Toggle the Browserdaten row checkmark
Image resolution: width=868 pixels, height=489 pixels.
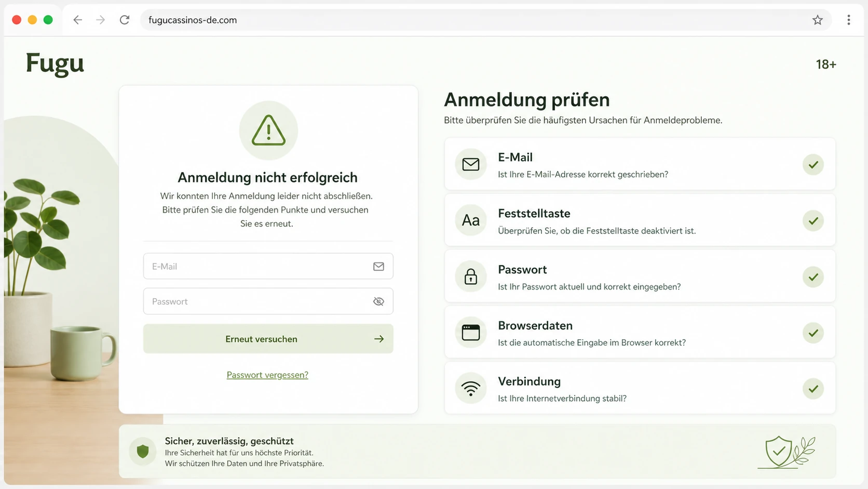[x=813, y=333]
